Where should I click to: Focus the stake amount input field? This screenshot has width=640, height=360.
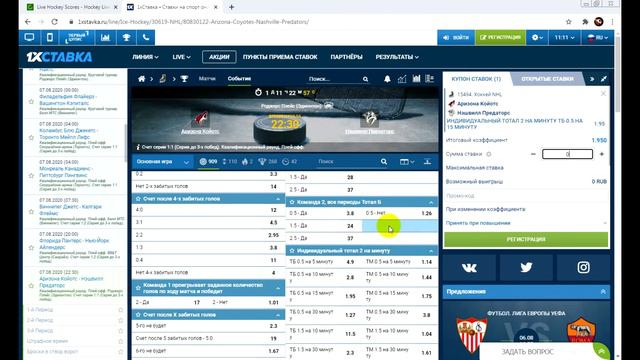point(567,154)
